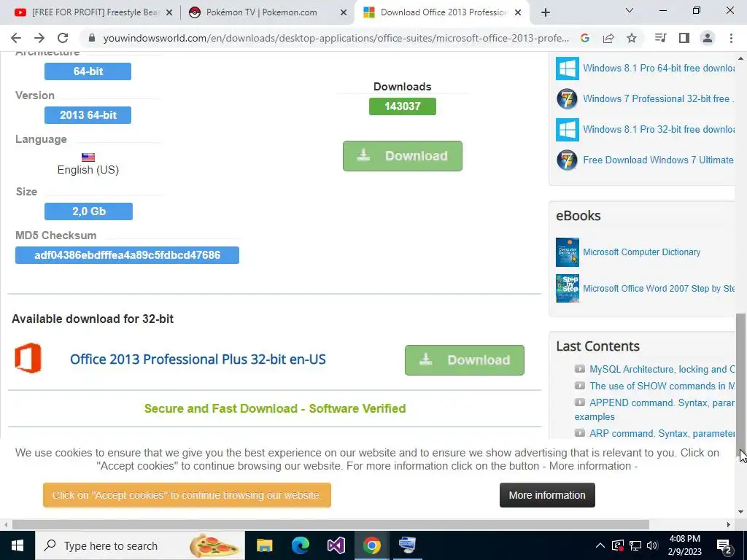
Task: Click the MD5 checksum value
Action: pyautogui.click(x=127, y=255)
